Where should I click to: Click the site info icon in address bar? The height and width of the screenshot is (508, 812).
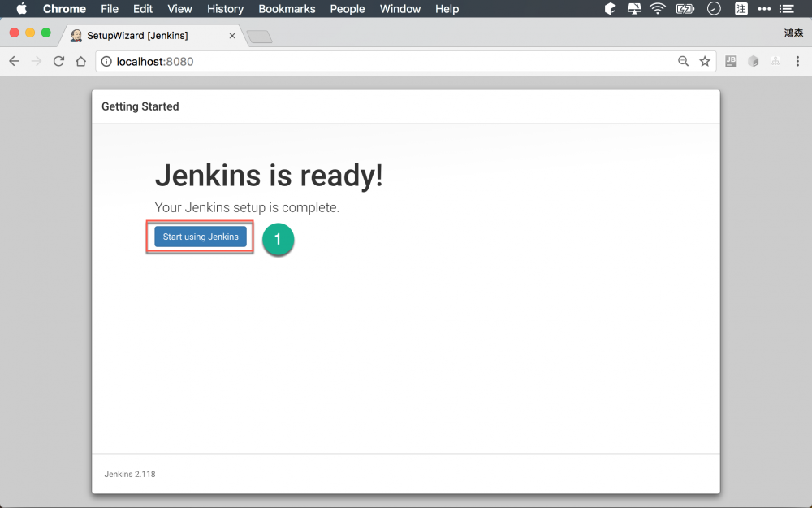[x=106, y=61]
